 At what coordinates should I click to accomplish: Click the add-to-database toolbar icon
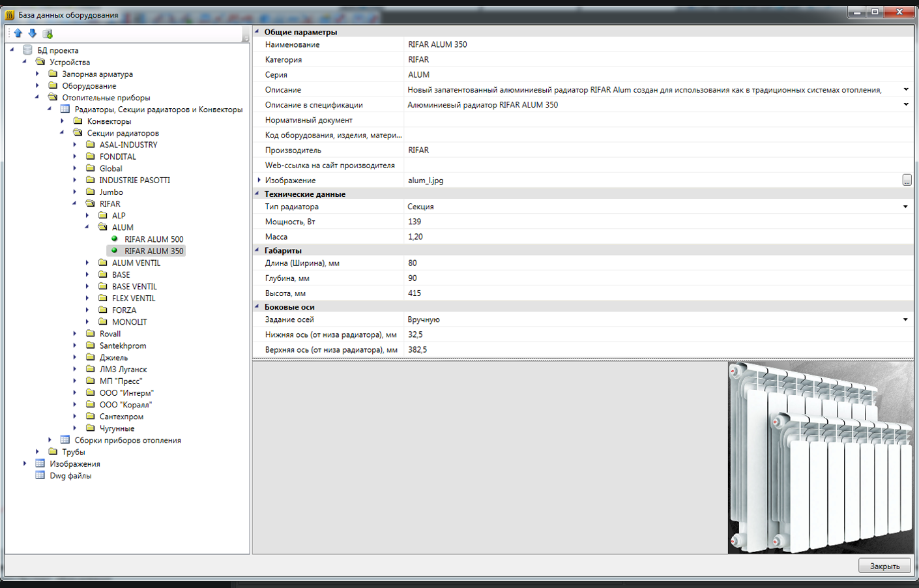[x=48, y=34]
